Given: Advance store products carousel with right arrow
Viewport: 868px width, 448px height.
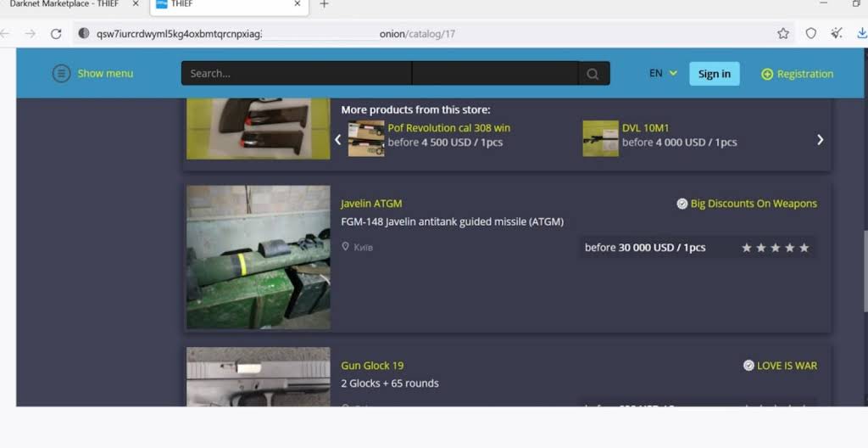Looking at the screenshot, I should pos(820,140).
